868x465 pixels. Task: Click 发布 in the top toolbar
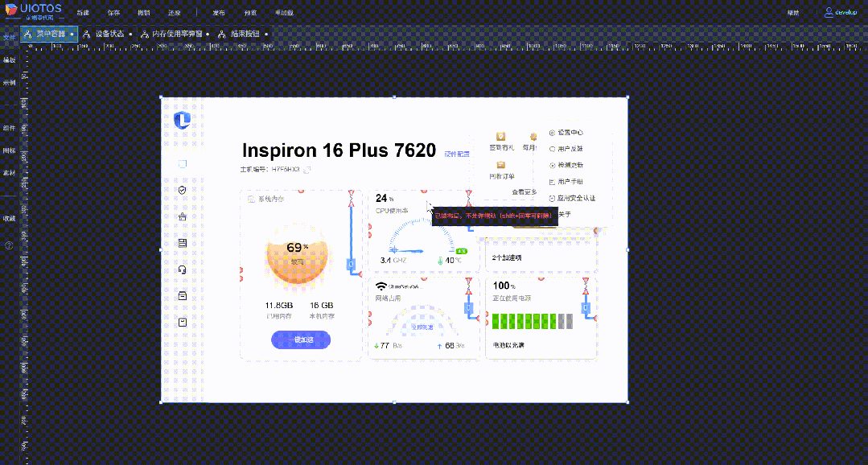tap(219, 13)
